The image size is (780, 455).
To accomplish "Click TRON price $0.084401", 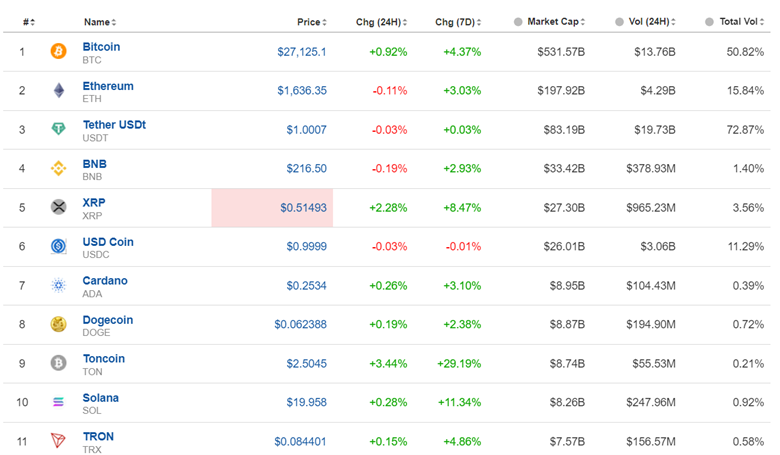I will tap(300, 441).
